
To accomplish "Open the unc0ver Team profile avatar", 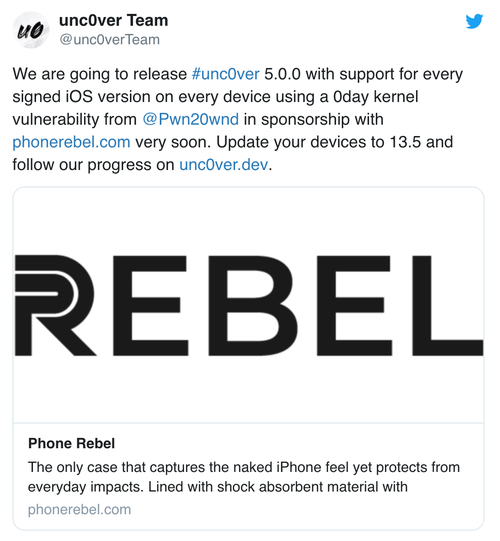I will click(x=31, y=30).
